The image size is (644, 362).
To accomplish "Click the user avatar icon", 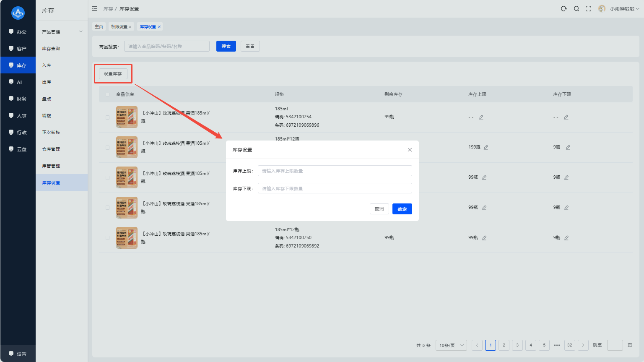I will [602, 9].
